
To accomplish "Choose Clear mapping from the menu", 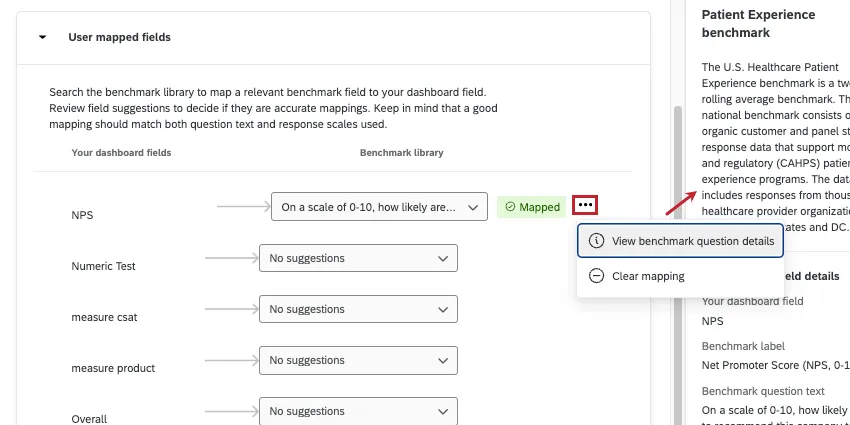I will point(648,276).
